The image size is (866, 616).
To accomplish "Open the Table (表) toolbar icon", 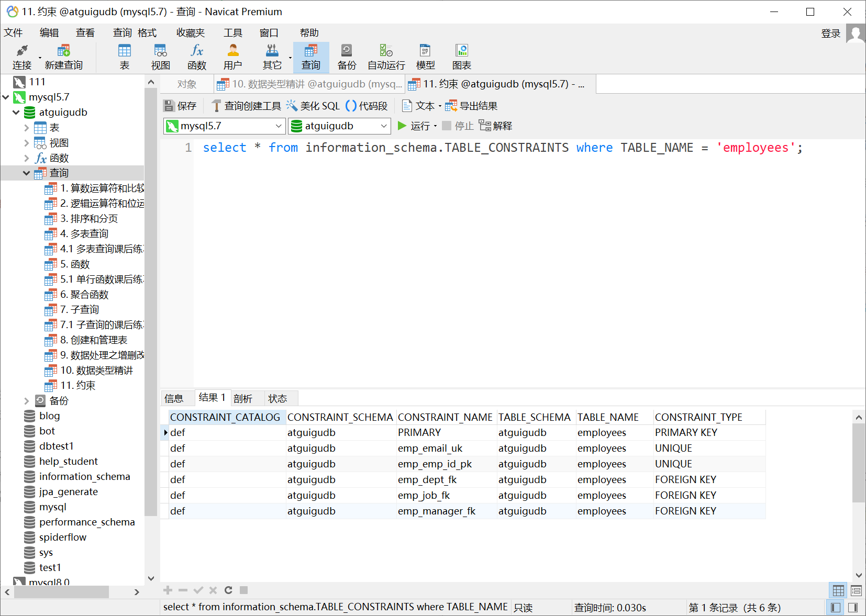I will point(125,57).
